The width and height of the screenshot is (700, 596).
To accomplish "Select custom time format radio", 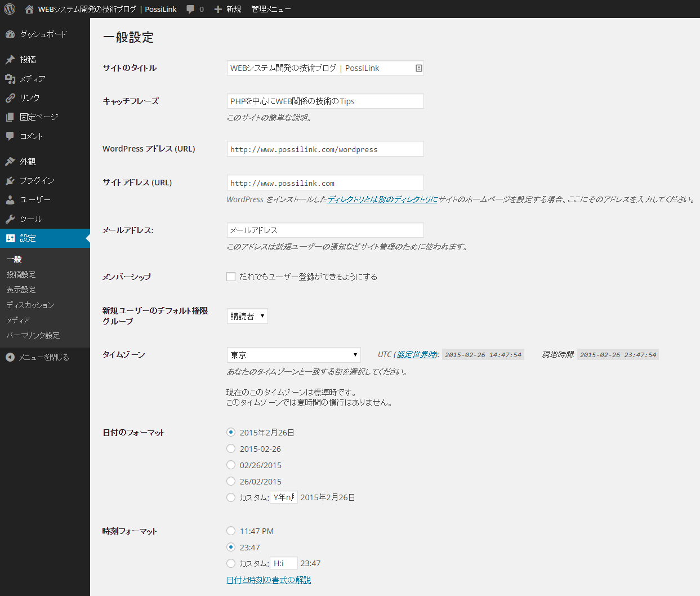I will [x=231, y=563].
